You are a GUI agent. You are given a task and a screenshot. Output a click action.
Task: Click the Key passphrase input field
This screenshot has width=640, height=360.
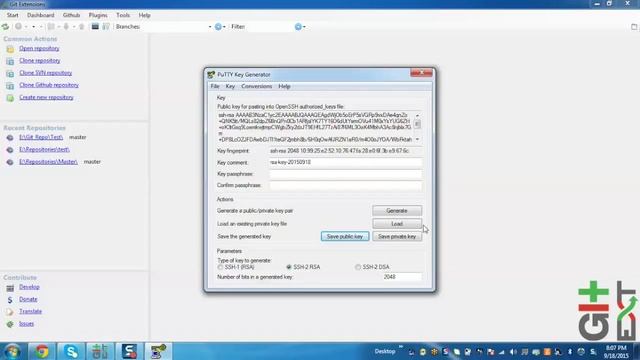coord(345,174)
